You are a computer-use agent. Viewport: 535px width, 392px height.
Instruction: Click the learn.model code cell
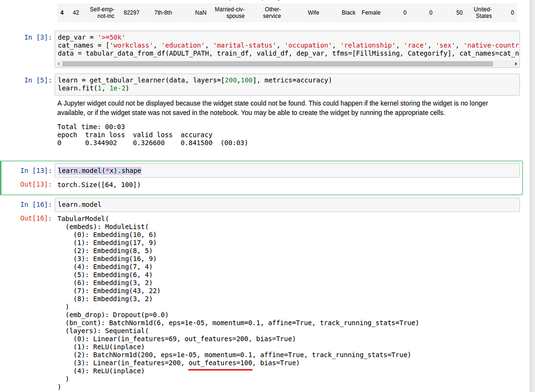click(x=80, y=204)
